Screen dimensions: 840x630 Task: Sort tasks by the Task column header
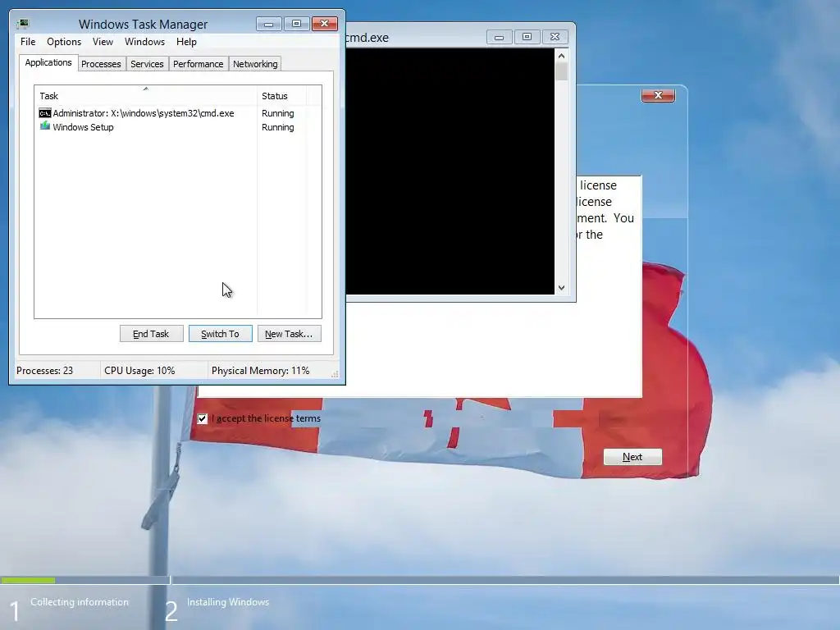click(146, 96)
